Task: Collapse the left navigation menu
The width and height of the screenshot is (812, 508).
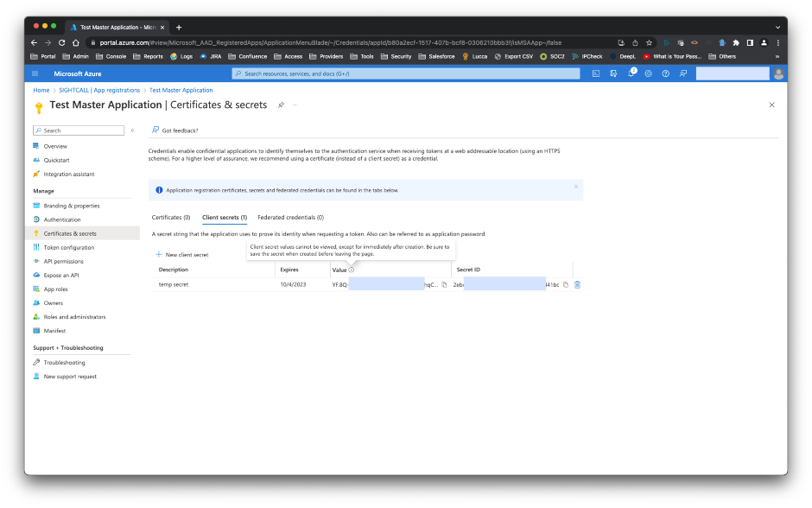Action: click(x=132, y=130)
